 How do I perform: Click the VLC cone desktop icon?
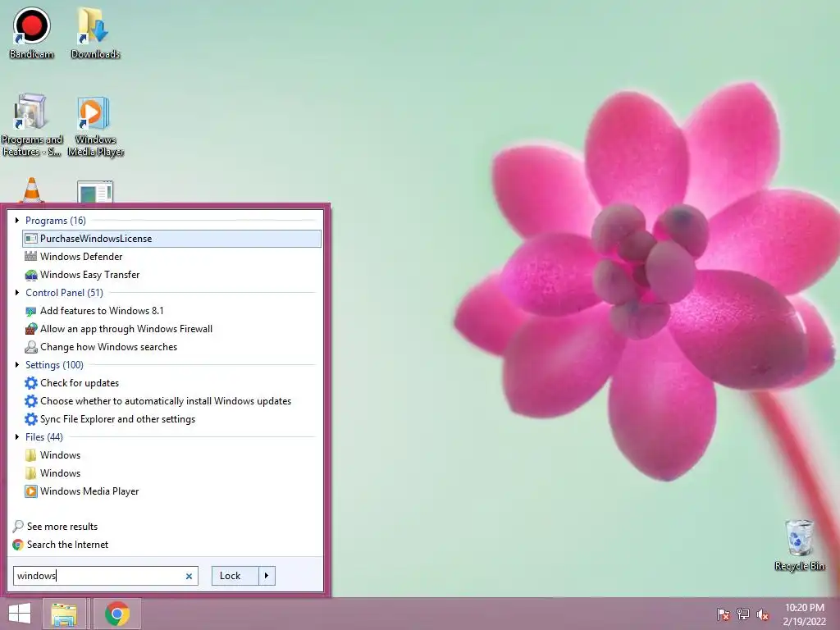pos(32,190)
